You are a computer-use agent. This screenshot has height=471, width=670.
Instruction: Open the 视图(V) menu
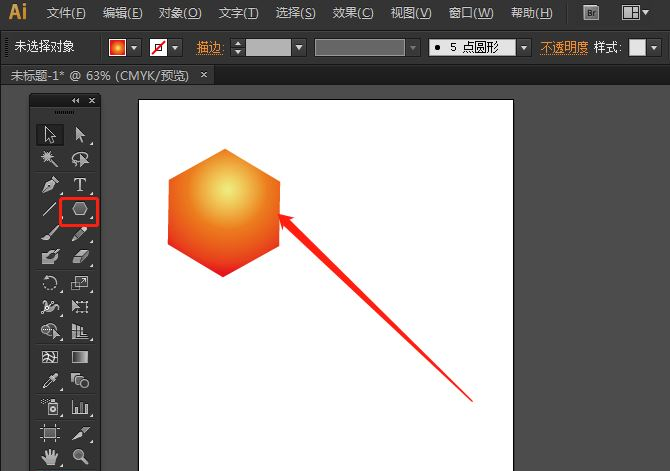[x=411, y=13]
